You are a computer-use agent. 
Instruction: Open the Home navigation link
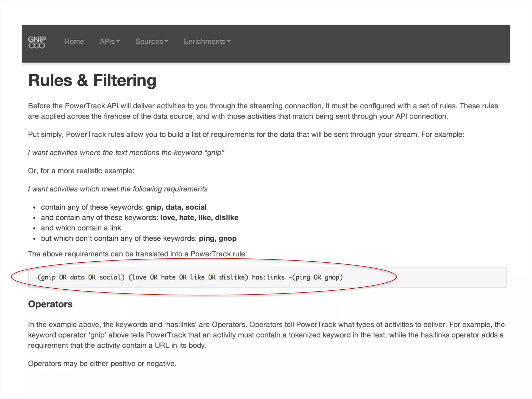[74, 42]
